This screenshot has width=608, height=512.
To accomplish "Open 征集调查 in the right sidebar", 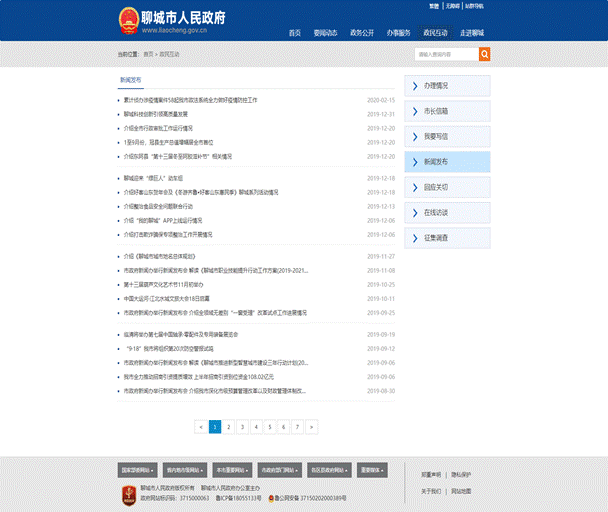I will pyautogui.click(x=447, y=238).
